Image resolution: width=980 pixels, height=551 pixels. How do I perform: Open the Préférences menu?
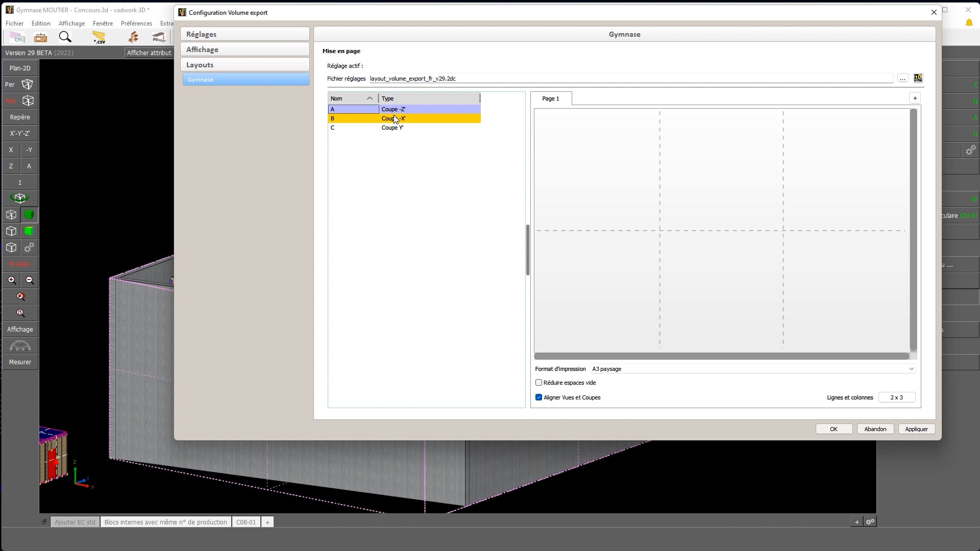click(136, 23)
